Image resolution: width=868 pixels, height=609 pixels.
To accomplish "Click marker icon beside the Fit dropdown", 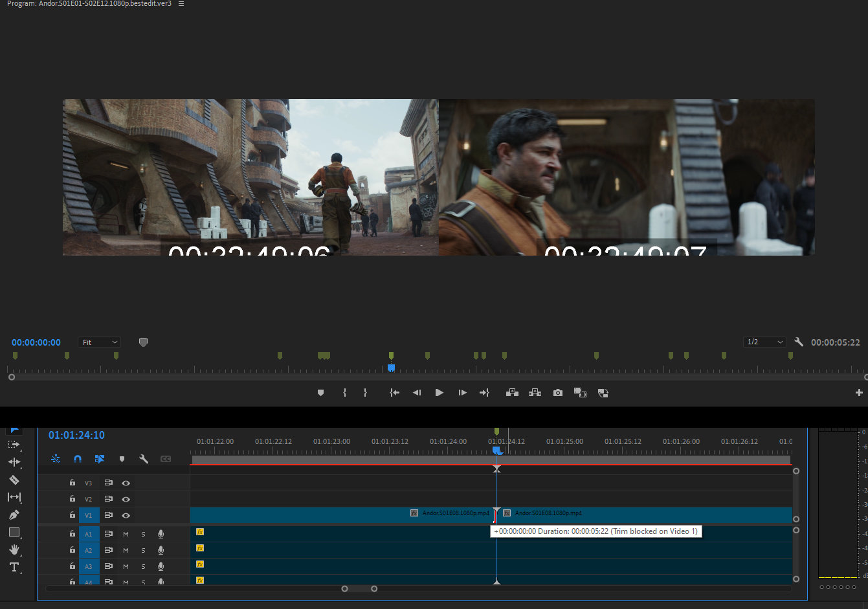I will 144,342.
